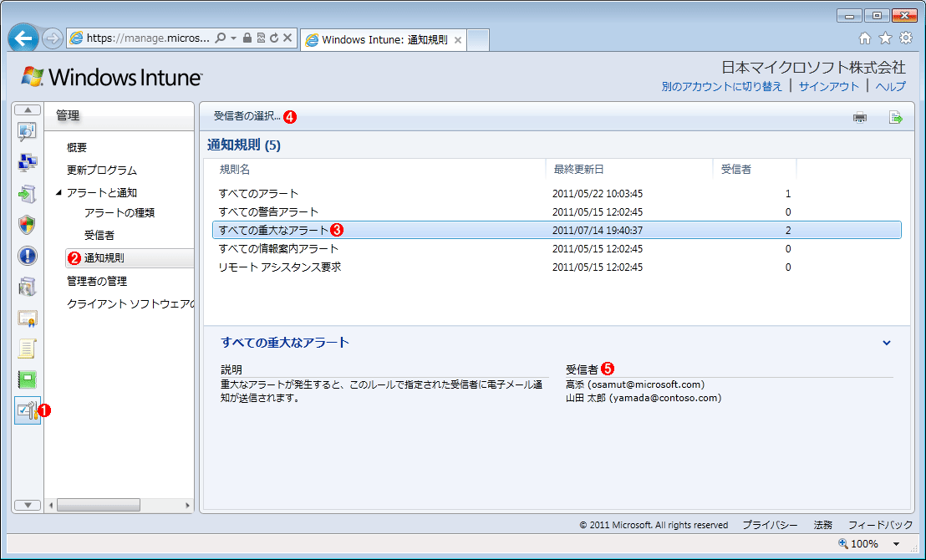Image resolution: width=926 pixels, height=560 pixels.
Task: Refresh the page with the reload icon
Action: [x=274, y=38]
